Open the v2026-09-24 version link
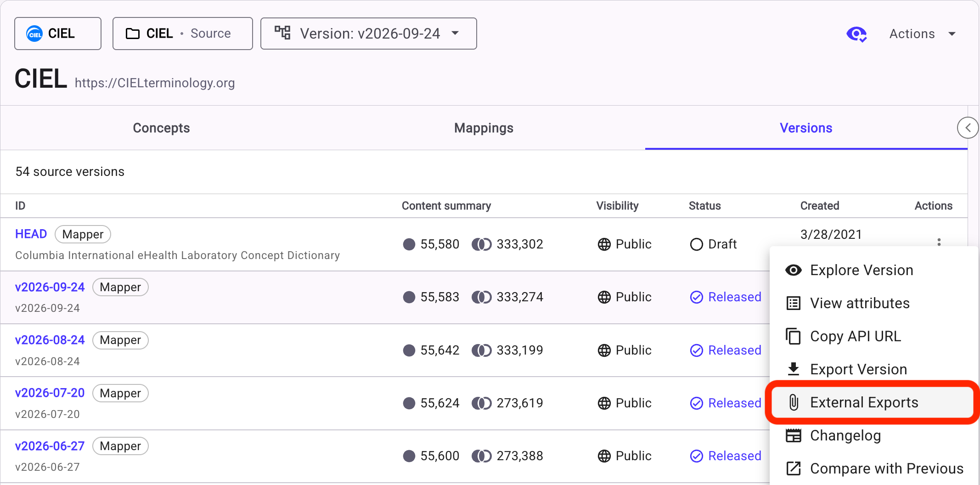 pos(50,287)
